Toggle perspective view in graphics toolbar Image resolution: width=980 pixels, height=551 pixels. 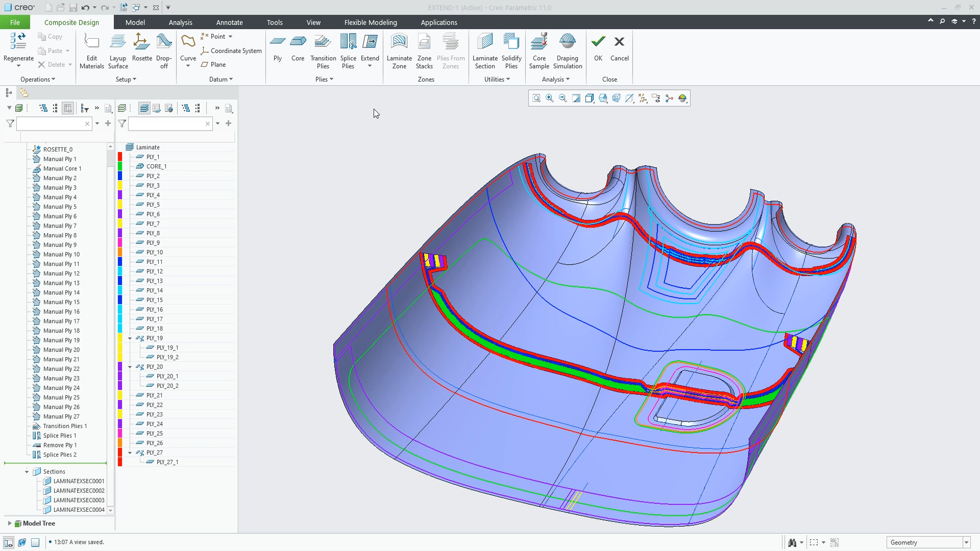coord(616,98)
